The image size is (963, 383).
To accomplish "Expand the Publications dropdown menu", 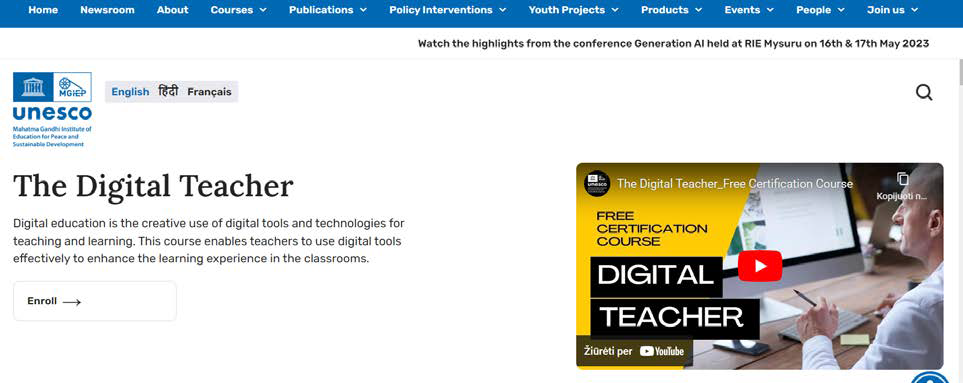I will tap(328, 10).
